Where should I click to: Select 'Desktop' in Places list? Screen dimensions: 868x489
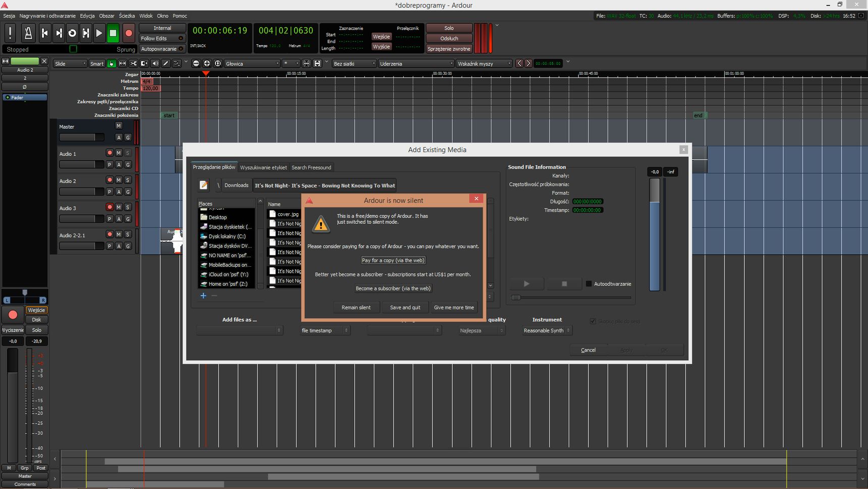pos(218,217)
